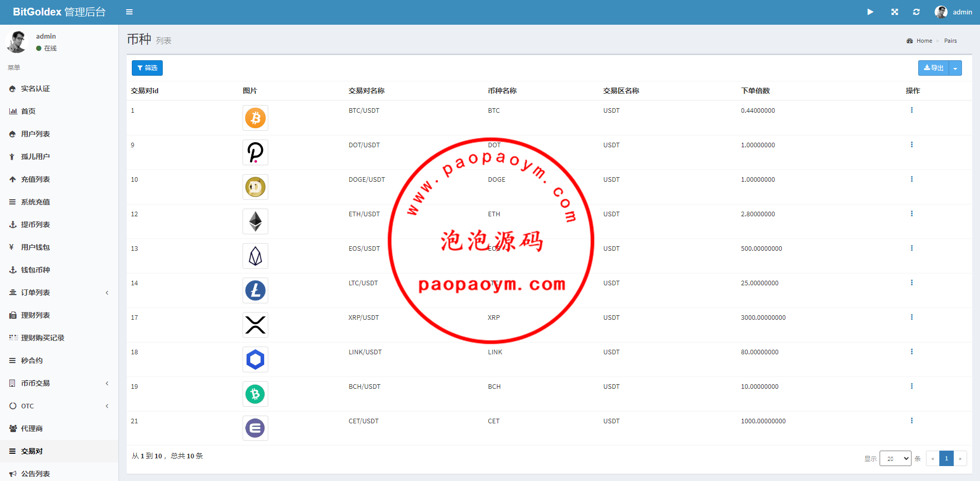This screenshot has width=980, height=481.
Task: Open actions menu for CET/USDT row
Action: pyautogui.click(x=912, y=421)
